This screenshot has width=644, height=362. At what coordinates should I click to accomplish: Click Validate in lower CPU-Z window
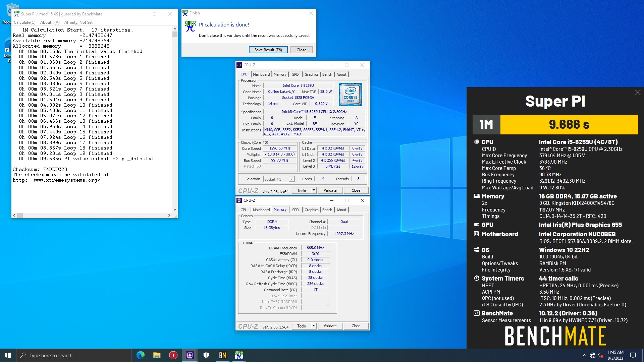330,326
